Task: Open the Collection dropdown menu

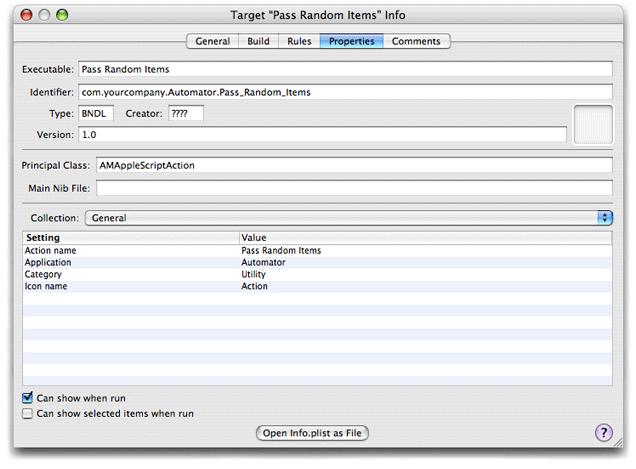Action: 348,217
